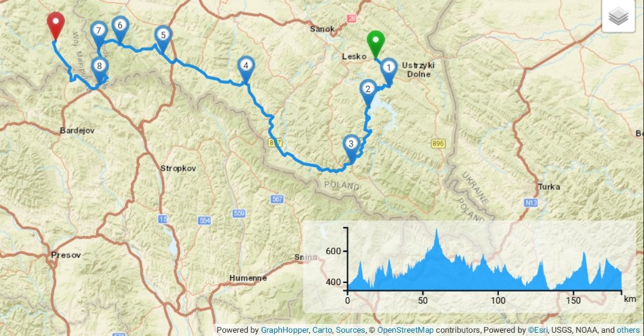Select the red destination marker
644x336 pixels.
55,26
